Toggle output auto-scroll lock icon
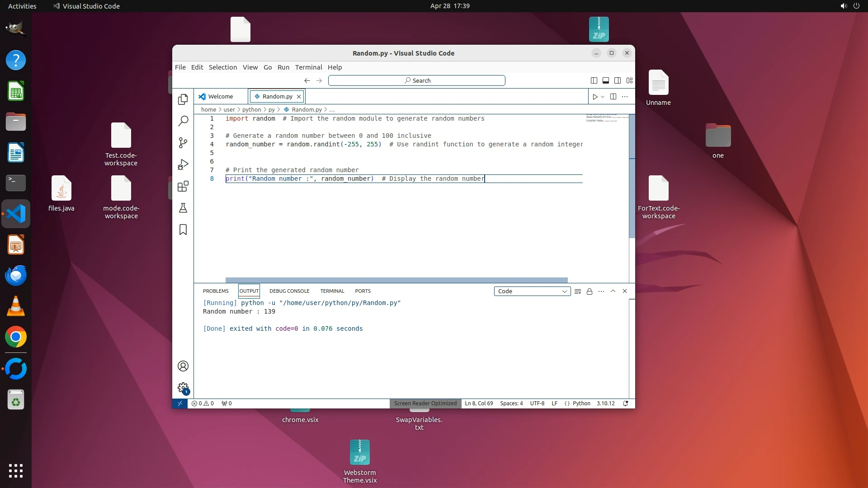 click(x=589, y=291)
